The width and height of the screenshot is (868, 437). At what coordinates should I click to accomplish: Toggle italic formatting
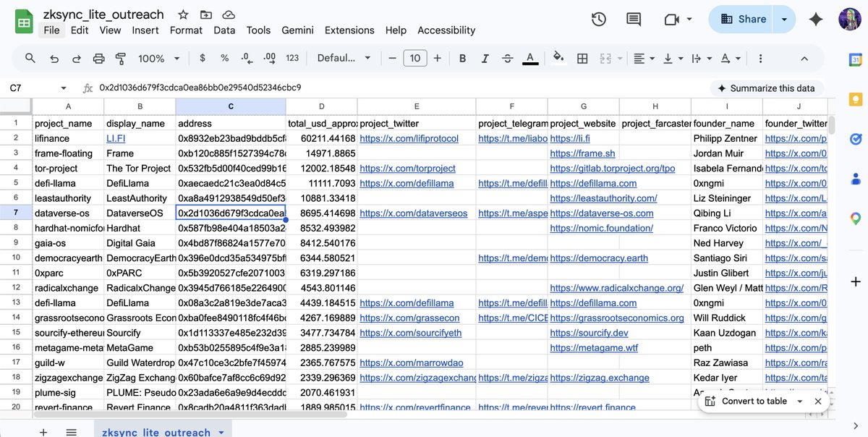pos(485,58)
